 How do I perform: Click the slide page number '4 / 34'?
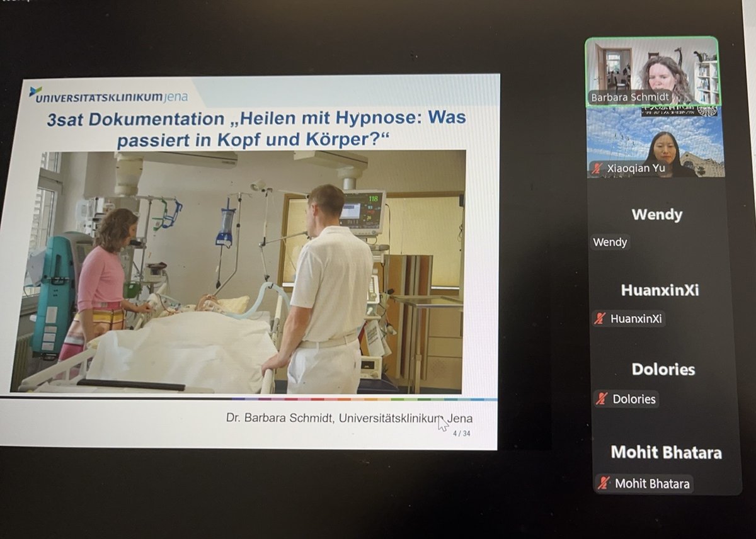tap(461, 434)
